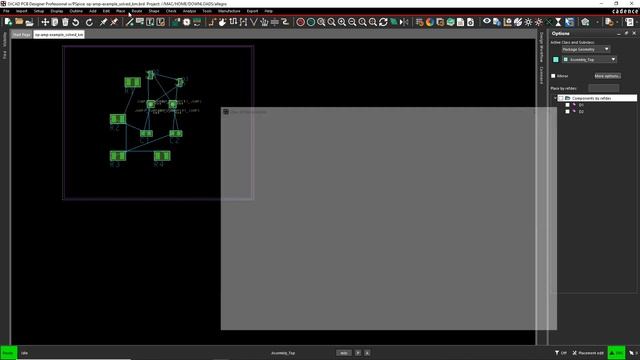This screenshot has height=360, width=640.
Task: Open the Assembly_Top subclass dropdown
Action: pos(589,60)
